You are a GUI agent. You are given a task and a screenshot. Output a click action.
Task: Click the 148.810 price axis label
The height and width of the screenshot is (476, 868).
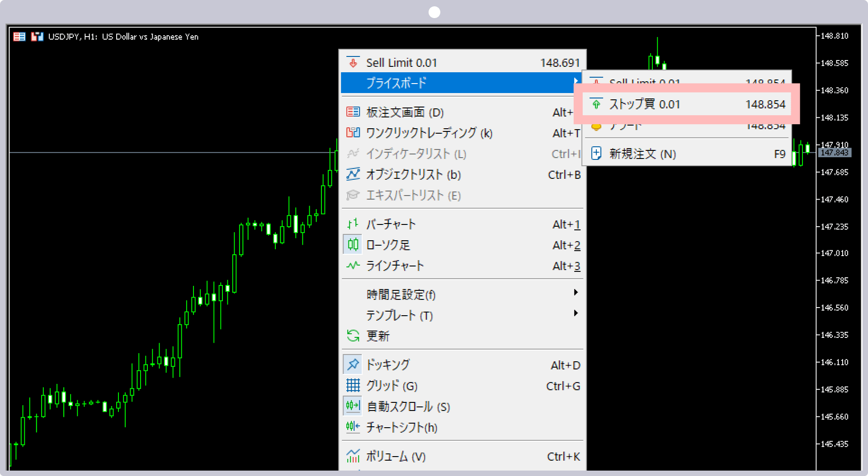[835, 36]
